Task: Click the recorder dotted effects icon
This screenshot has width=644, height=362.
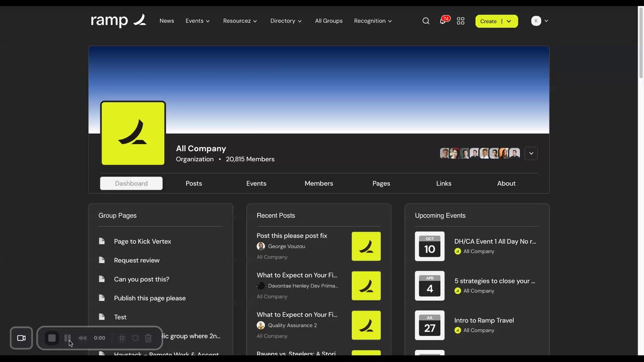Action: point(122,338)
